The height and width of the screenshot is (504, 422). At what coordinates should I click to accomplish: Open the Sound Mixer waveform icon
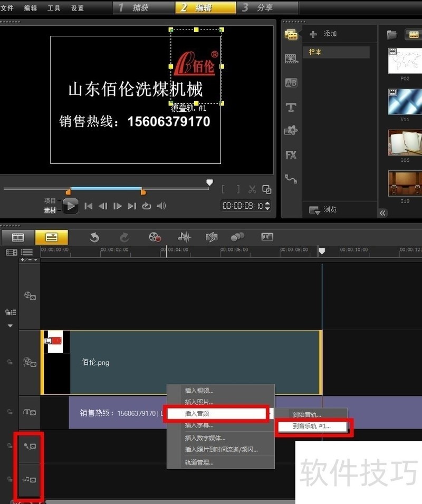184,237
